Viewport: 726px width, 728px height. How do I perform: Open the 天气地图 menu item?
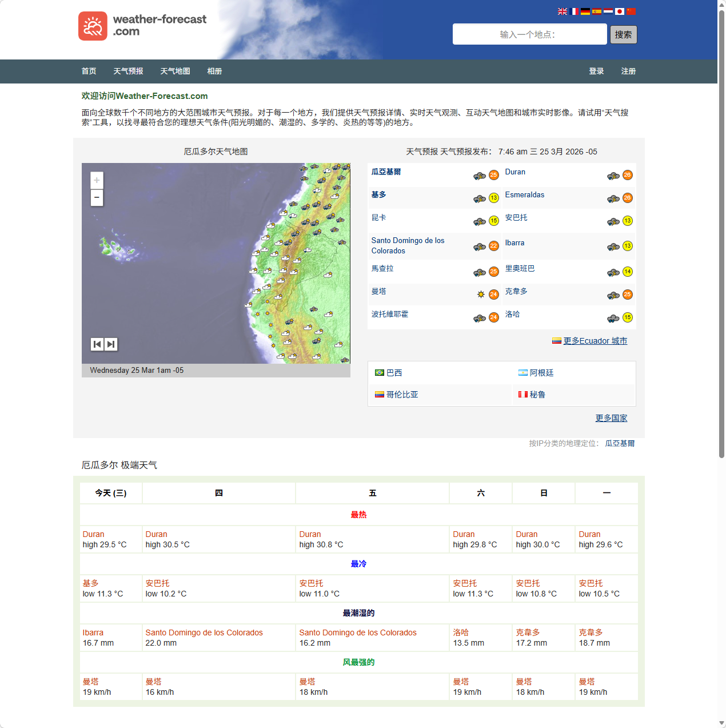pyautogui.click(x=175, y=71)
